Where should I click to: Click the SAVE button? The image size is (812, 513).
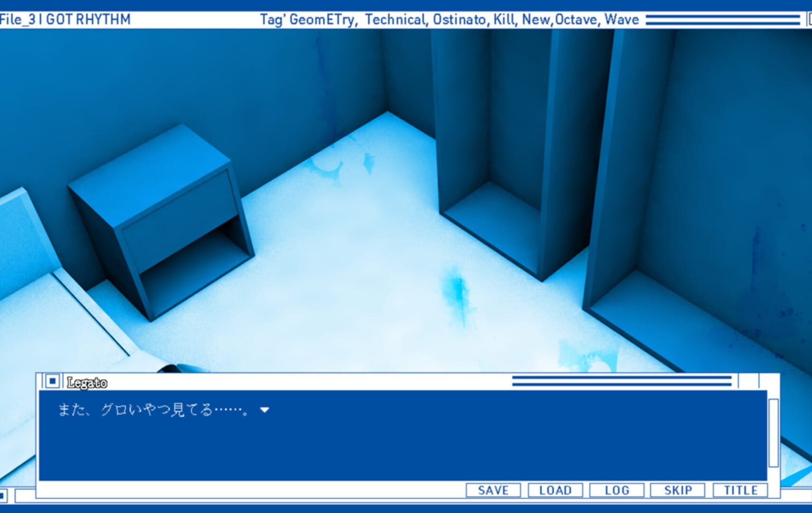pos(493,490)
